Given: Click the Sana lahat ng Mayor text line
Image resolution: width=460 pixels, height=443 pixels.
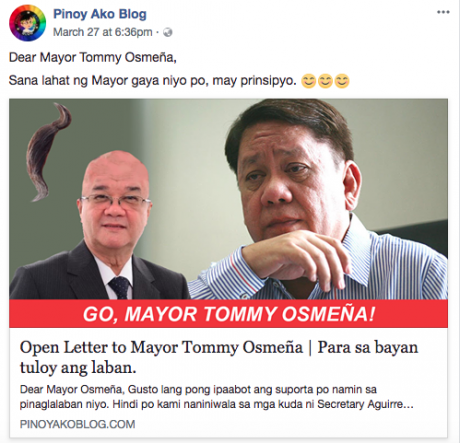Looking at the screenshot, I should click(152, 81).
